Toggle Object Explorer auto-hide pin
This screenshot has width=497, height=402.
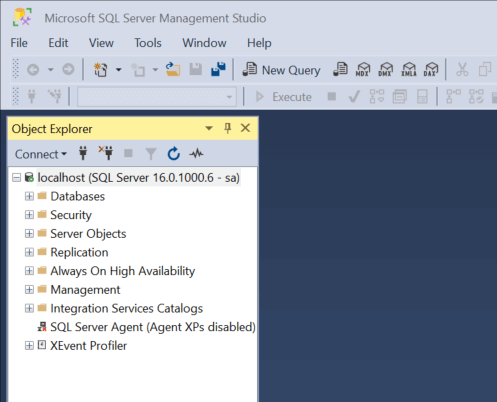(x=228, y=128)
